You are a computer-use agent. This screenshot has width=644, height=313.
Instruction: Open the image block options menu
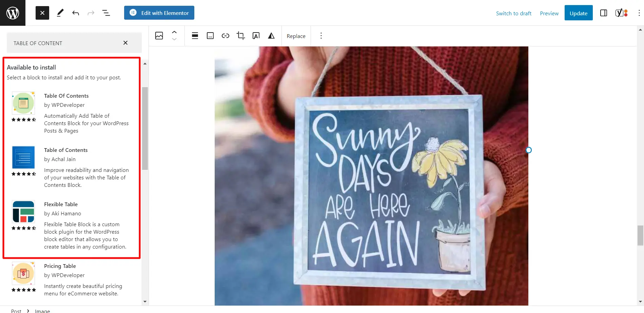pos(321,36)
